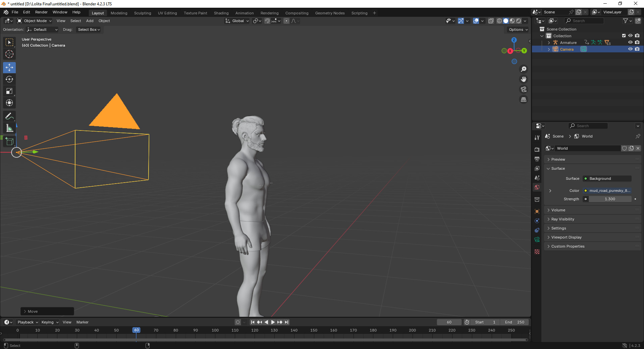Disable Armature in renders
Screen dimensions: 644x349
637,42
